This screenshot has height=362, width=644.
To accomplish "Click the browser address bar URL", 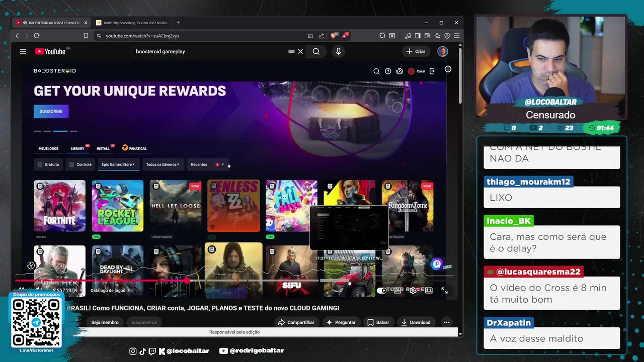I will [x=142, y=36].
